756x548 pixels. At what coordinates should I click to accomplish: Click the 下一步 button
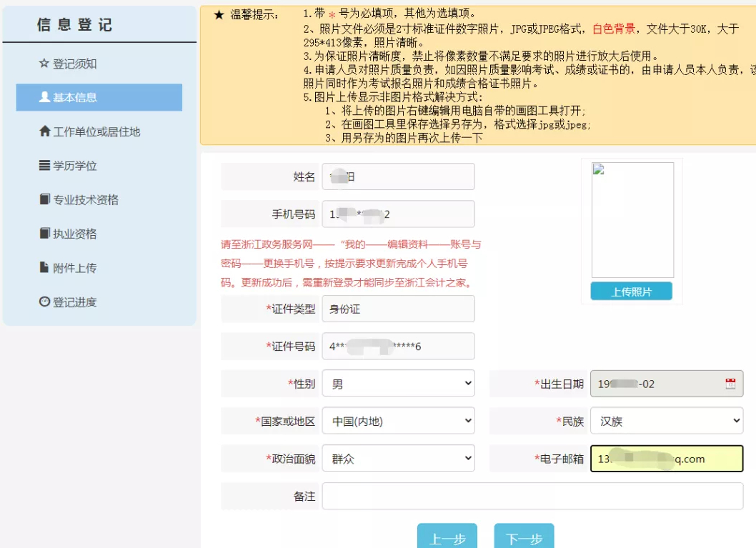pos(524,537)
